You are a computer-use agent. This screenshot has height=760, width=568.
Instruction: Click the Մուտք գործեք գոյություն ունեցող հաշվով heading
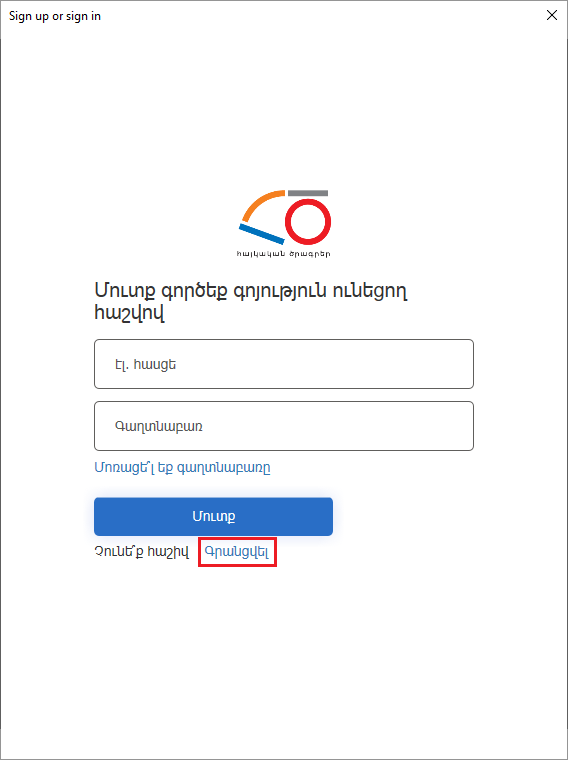click(x=251, y=302)
